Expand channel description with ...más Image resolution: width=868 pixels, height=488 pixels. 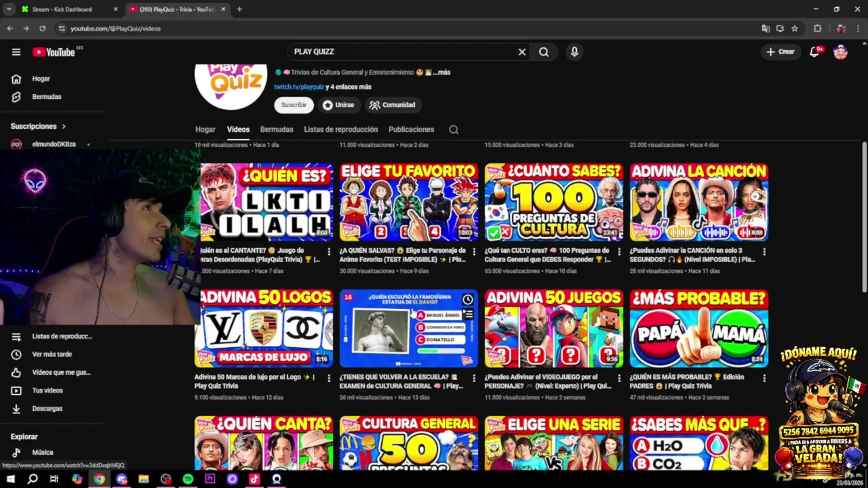pyautogui.click(x=441, y=73)
